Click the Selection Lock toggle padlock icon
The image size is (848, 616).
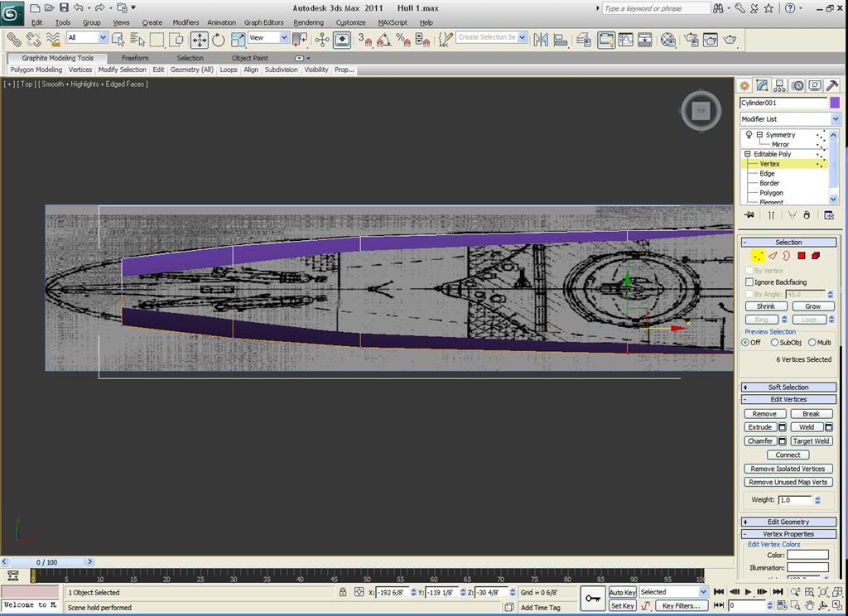pos(343,592)
